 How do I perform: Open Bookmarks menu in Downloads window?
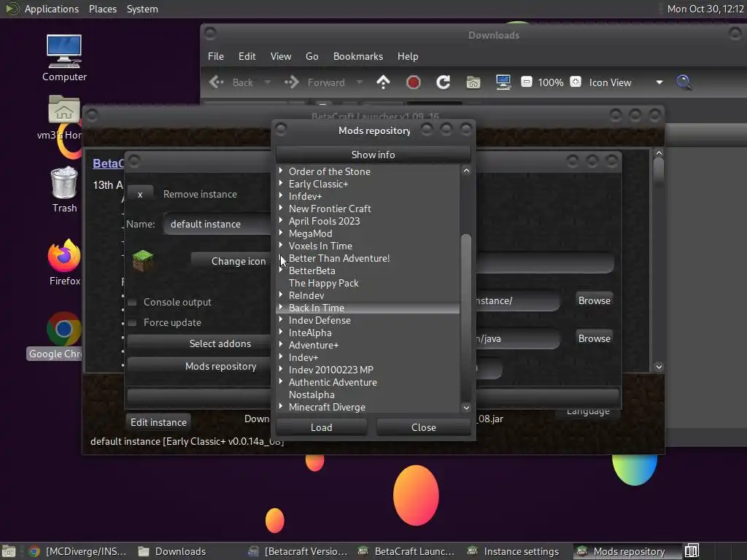(x=357, y=56)
